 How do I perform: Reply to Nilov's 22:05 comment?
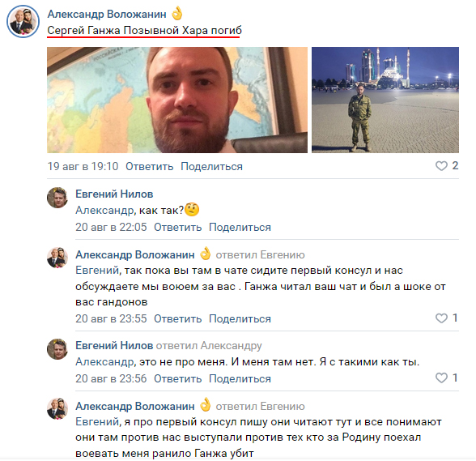[177, 228]
